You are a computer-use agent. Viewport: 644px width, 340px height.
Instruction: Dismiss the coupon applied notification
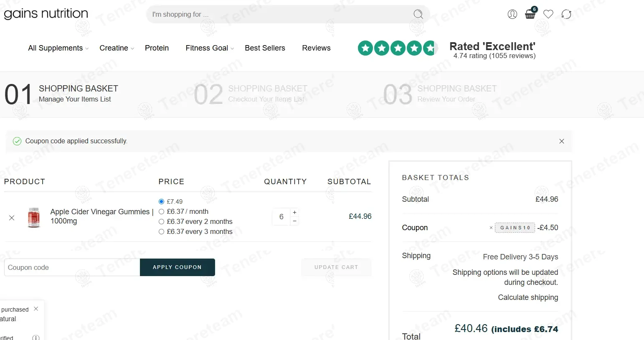tap(562, 141)
